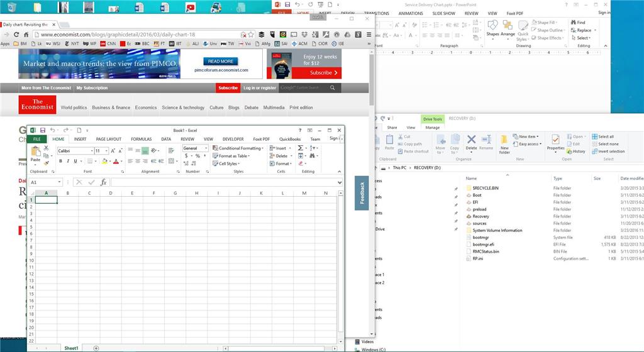644x352 pixels.
Task: Expand the Format as Table dropdown
Action: [231, 156]
